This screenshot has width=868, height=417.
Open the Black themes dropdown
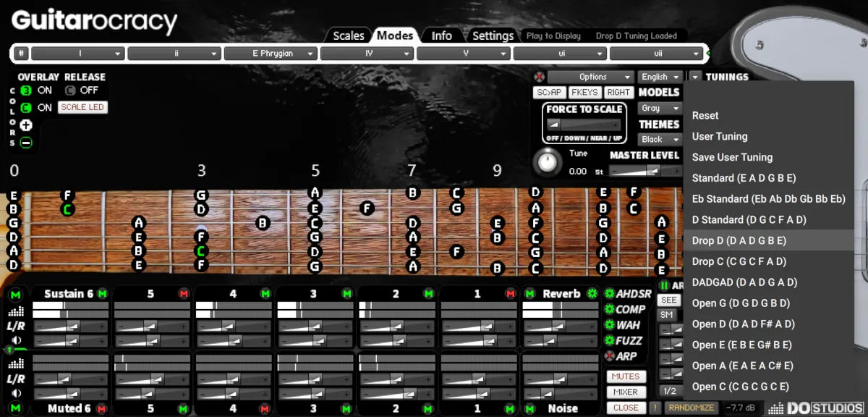coord(660,139)
